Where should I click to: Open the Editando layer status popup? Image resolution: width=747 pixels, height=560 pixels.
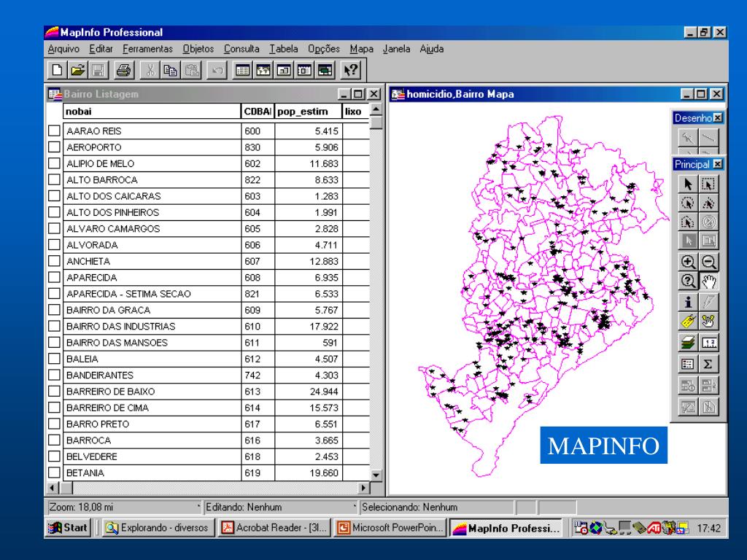click(x=281, y=507)
